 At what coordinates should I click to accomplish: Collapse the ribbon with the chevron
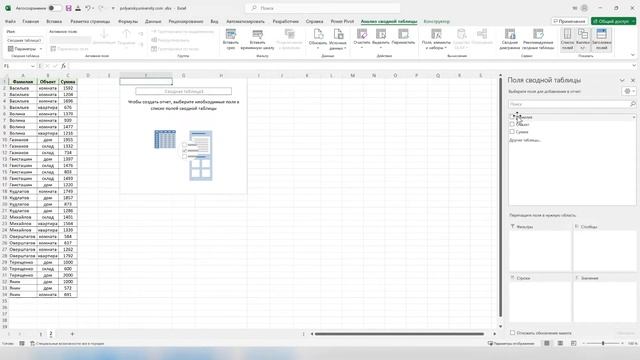(633, 55)
